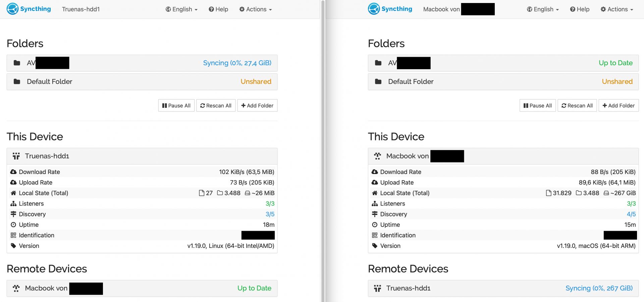Click the left window's vertical scrollbar
The image size is (644, 302).
pyautogui.click(x=323, y=151)
